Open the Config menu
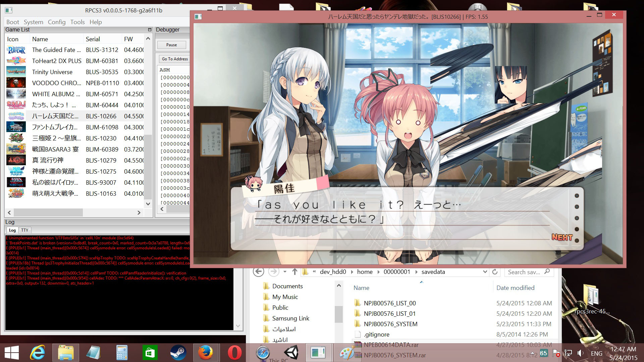Viewport: 644px width, 362px height. click(56, 22)
